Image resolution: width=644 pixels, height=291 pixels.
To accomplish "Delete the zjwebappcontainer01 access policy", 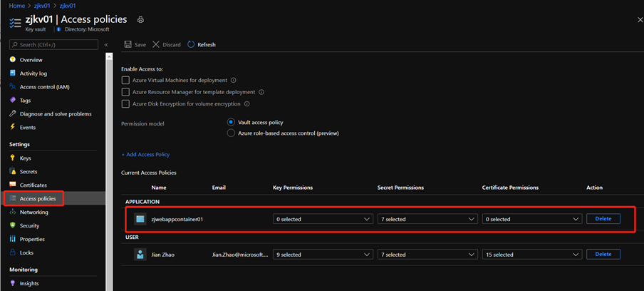I will click(x=603, y=219).
